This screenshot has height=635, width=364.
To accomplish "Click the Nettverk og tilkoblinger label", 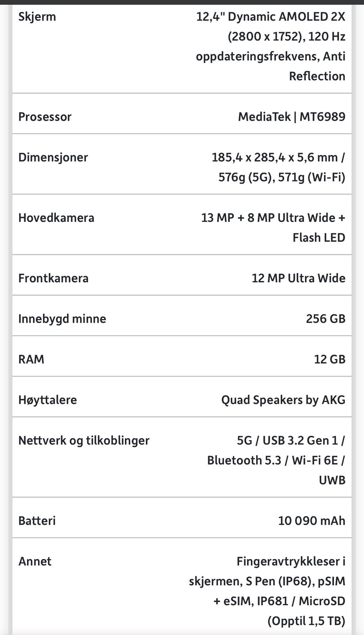I will 84,440.
